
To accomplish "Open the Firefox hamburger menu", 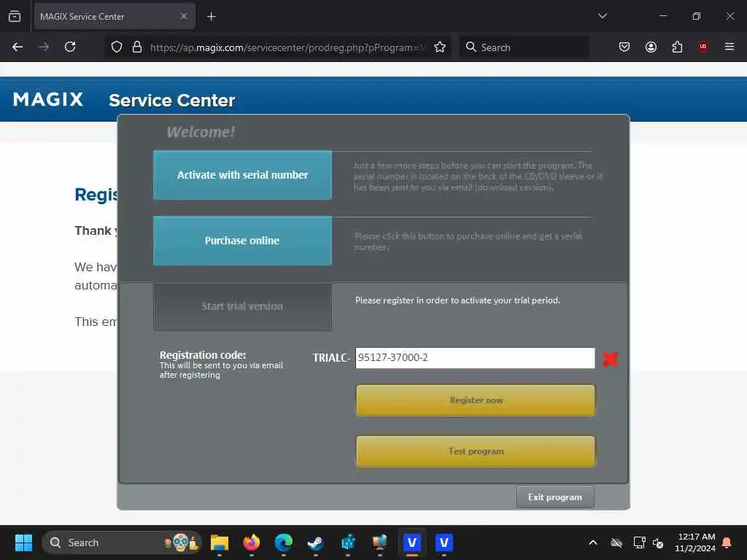I will coord(729,47).
